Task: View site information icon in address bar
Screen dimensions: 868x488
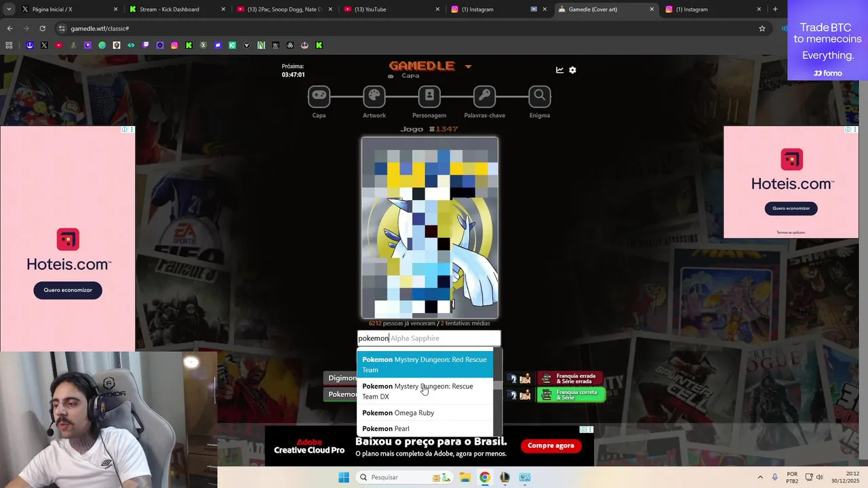Action: coord(62,28)
